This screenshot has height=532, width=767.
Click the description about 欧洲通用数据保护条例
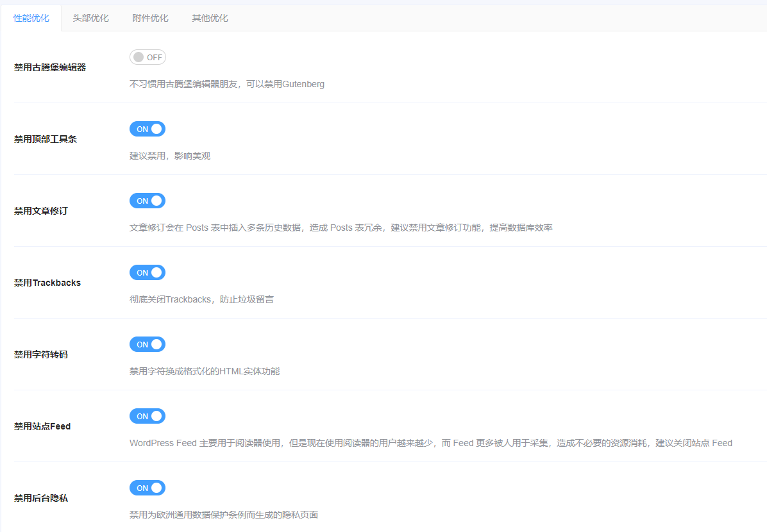click(224, 515)
